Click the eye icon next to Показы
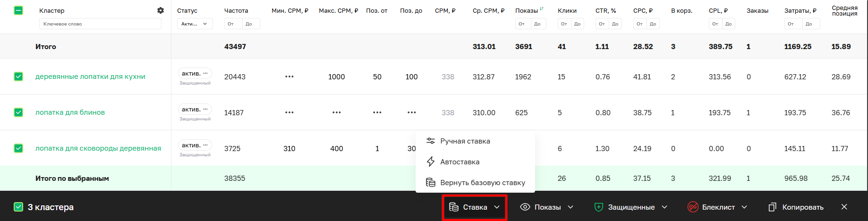Screen dimensions: 868x221 coord(525,207)
